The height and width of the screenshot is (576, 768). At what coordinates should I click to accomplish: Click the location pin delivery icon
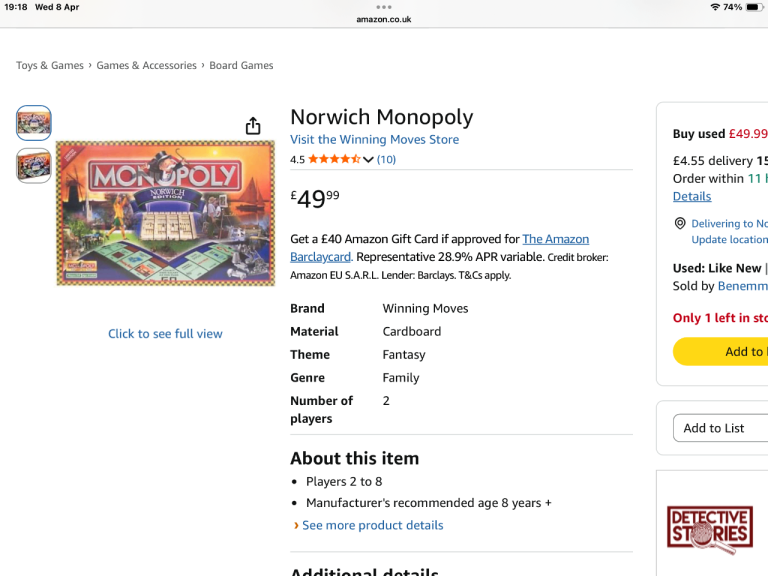(x=680, y=224)
